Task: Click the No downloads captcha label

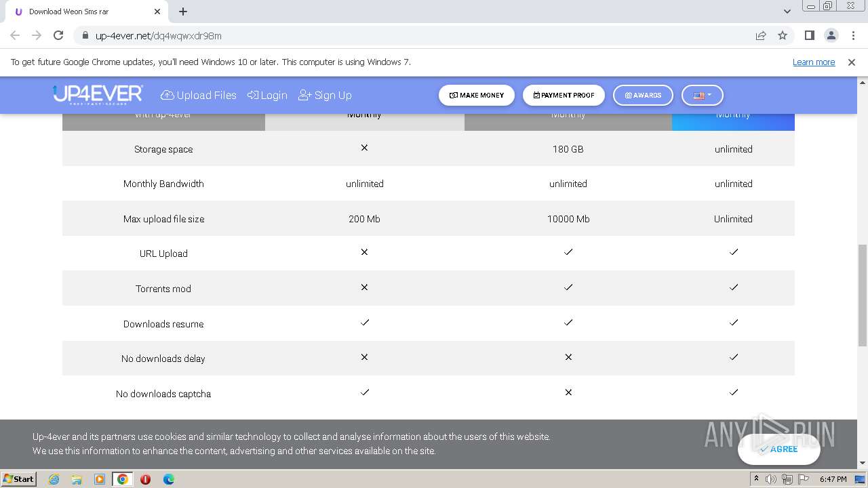Action: pyautogui.click(x=163, y=394)
